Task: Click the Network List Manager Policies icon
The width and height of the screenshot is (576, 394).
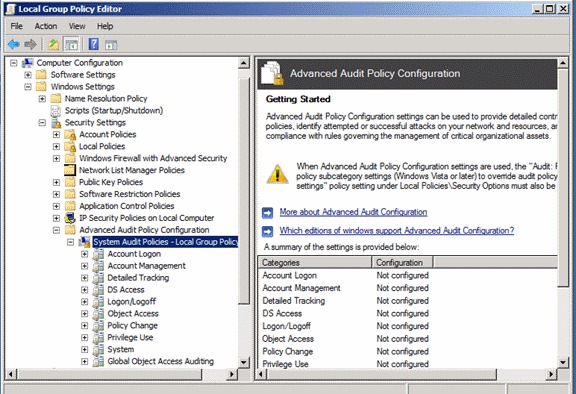Action: tap(69, 170)
